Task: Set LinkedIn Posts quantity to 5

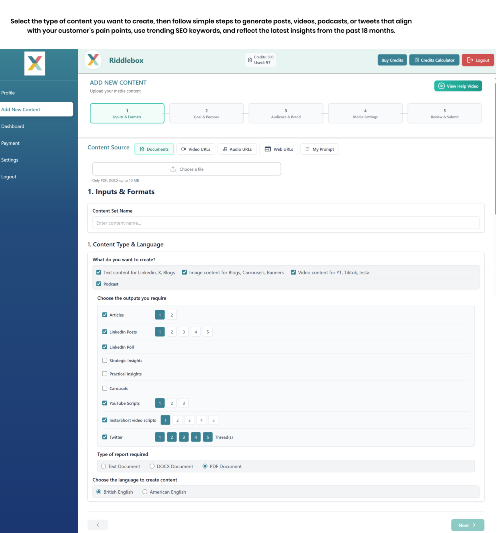Action: pyautogui.click(x=208, y=332)
